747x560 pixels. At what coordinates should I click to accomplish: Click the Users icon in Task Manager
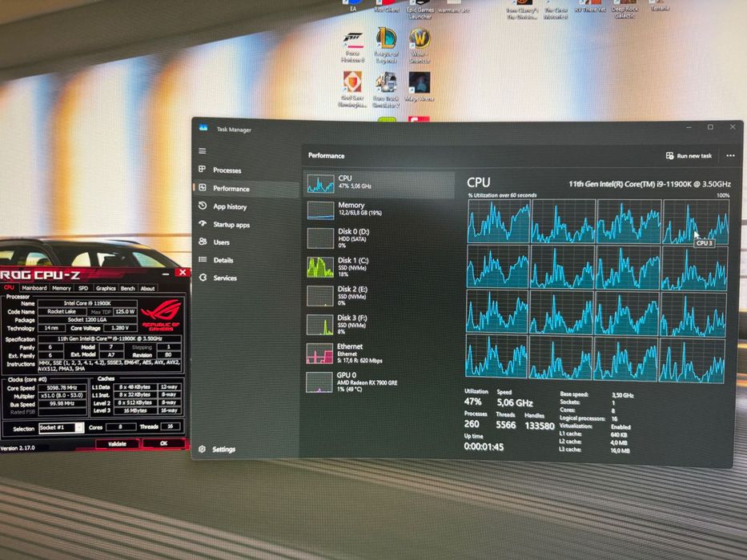(x=203, y=242)
